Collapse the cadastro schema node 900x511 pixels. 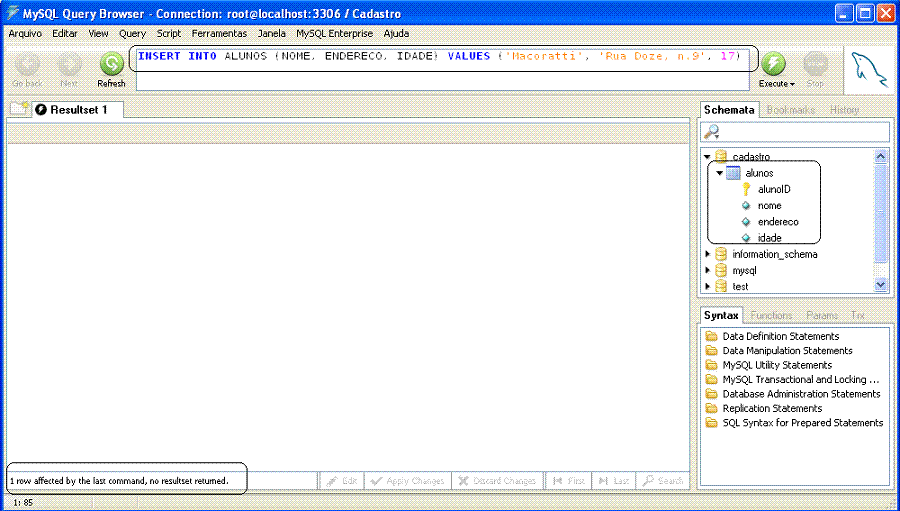[x=708, y=157]
